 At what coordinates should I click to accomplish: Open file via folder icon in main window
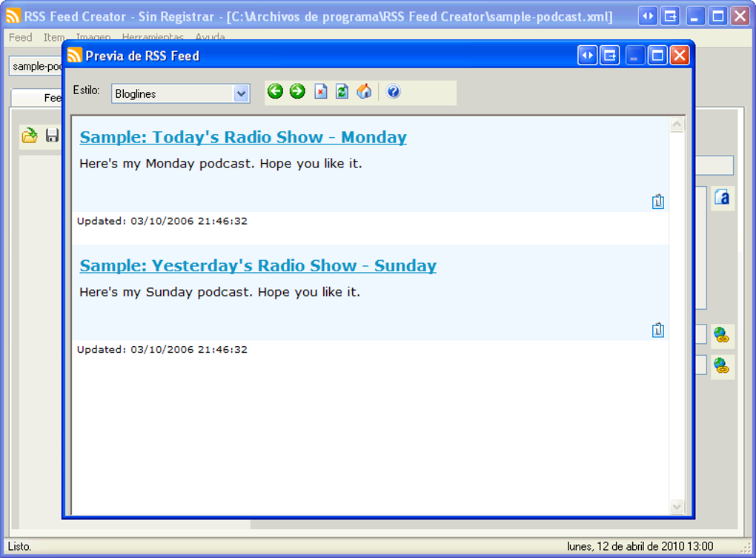click(x=30, y=136)
